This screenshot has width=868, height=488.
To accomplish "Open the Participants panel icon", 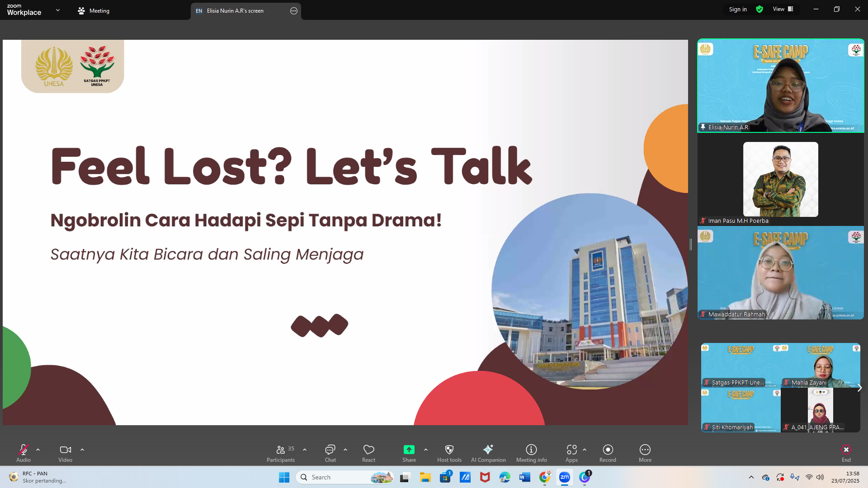I will pyautogui.click(x=281, y=450).
